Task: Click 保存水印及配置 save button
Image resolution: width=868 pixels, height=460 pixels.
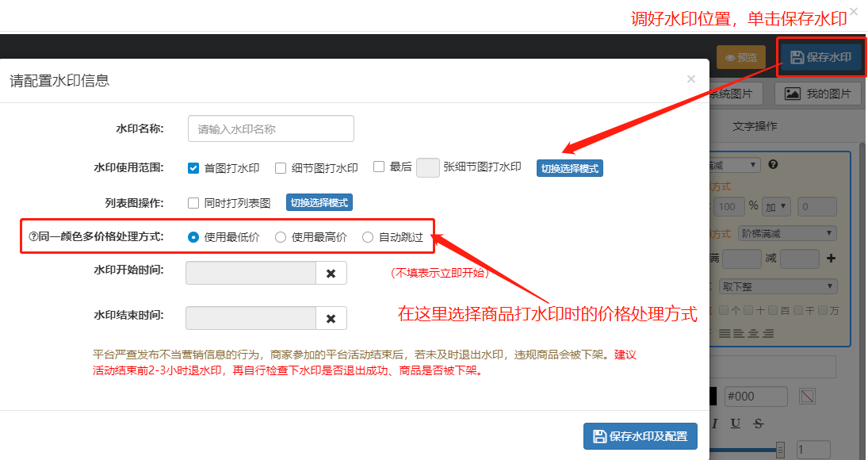Action: 640,436
